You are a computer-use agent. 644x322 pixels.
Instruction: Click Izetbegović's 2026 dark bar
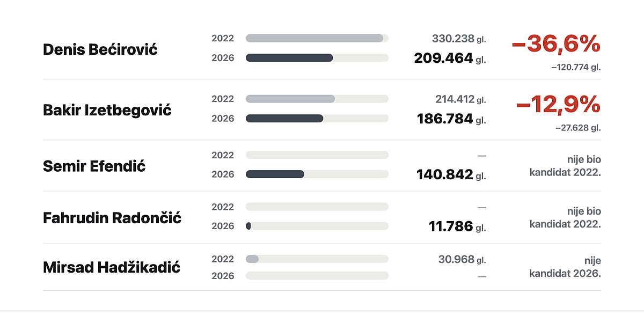click(284, 118)
